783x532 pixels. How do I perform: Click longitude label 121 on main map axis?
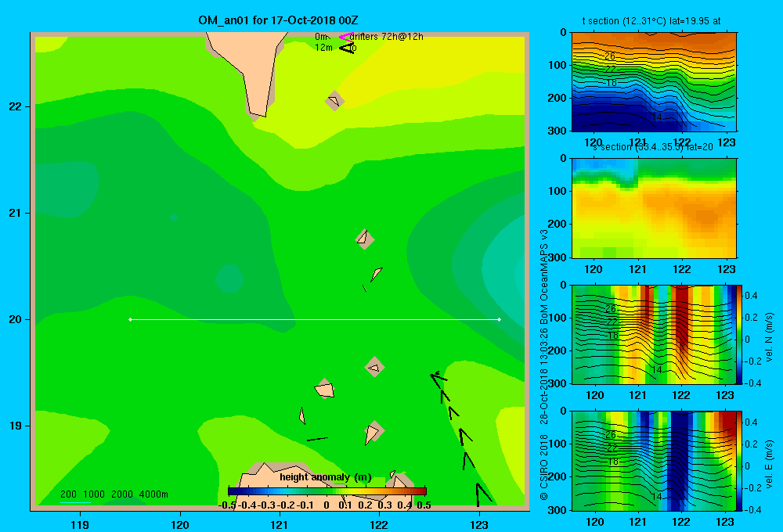tap(280, 524)
